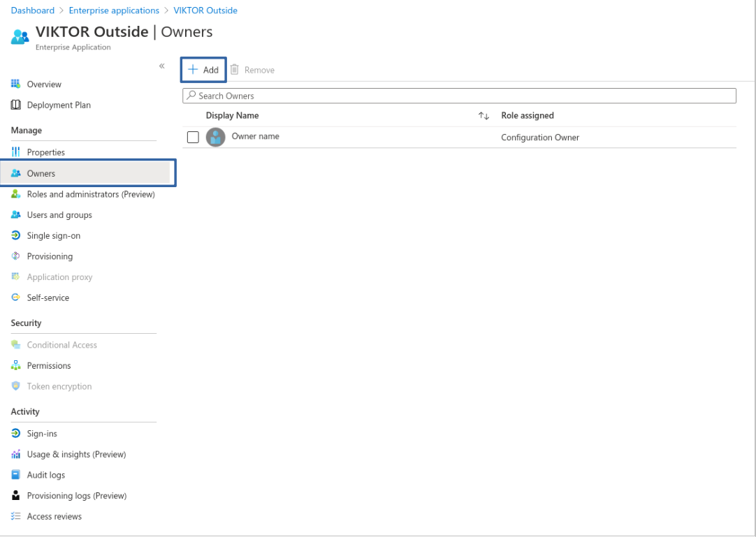756x537 pixels.
Task: Click the Deployment Plan book icon
Action: pyautogui.click(x=15, y=105)
